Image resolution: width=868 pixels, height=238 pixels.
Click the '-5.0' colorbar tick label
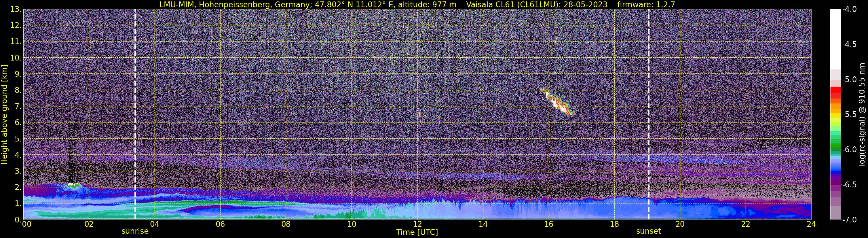pos(849,80)
